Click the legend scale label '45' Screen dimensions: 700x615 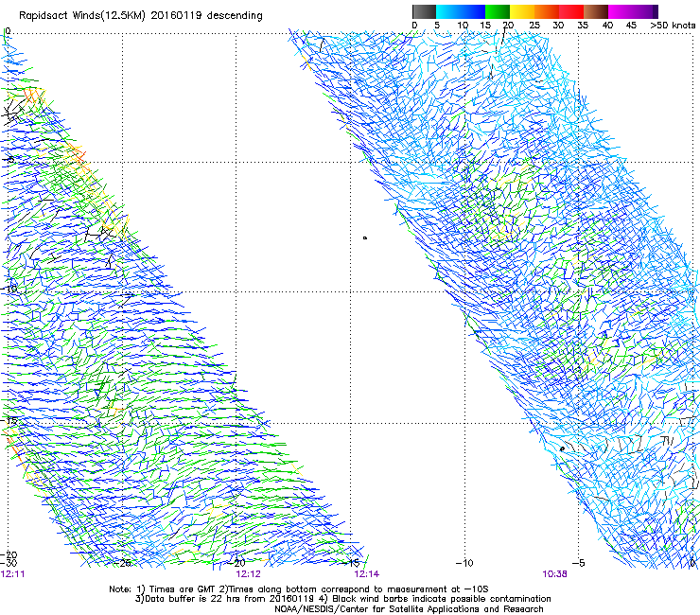[x=631, y=26]
